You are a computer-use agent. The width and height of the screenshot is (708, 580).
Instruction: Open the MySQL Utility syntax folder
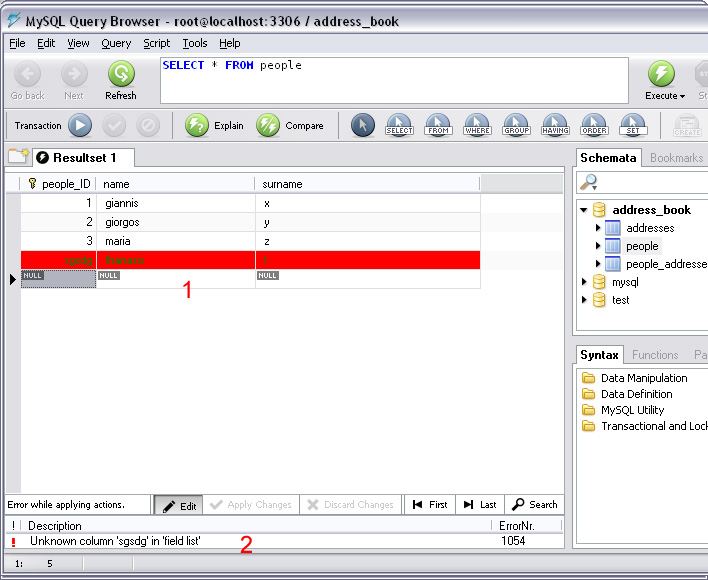click(x=624, y=410)
